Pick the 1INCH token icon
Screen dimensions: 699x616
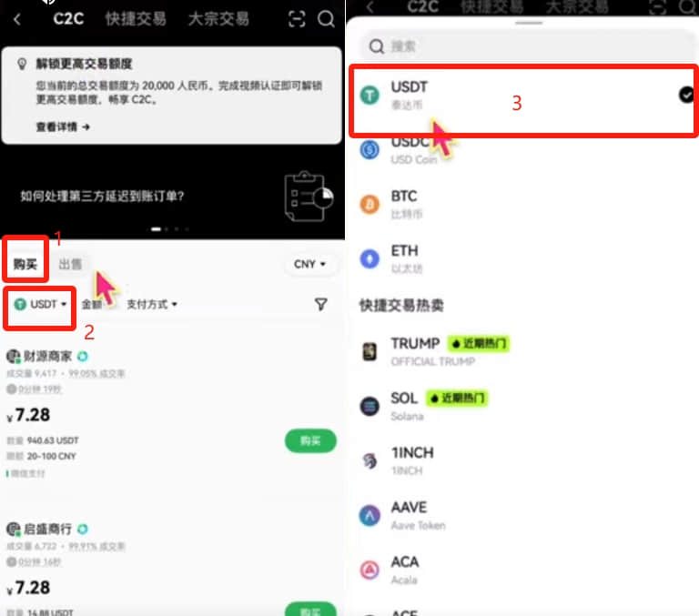pyautogui.click(x=370, y=461)
